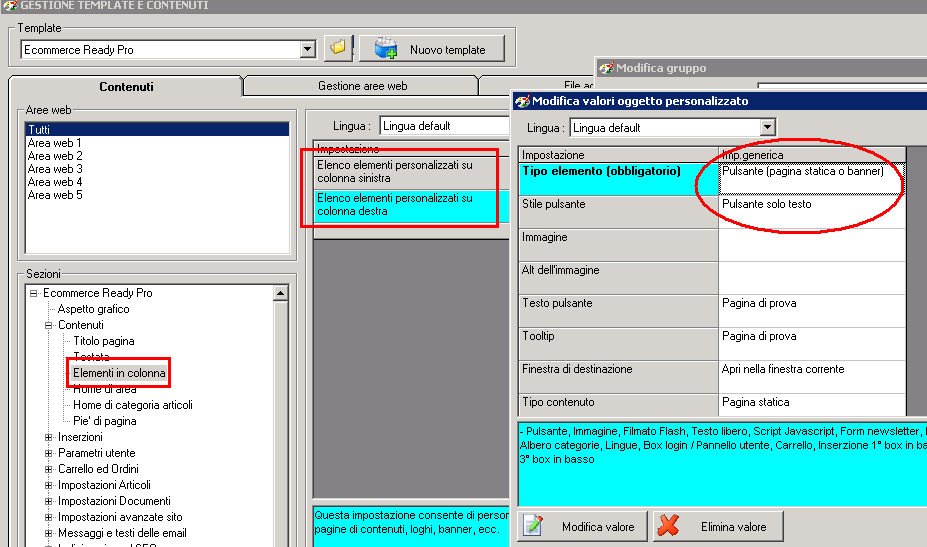Click Imp.generica column header

pyautogui.click(x=812, y=155)
